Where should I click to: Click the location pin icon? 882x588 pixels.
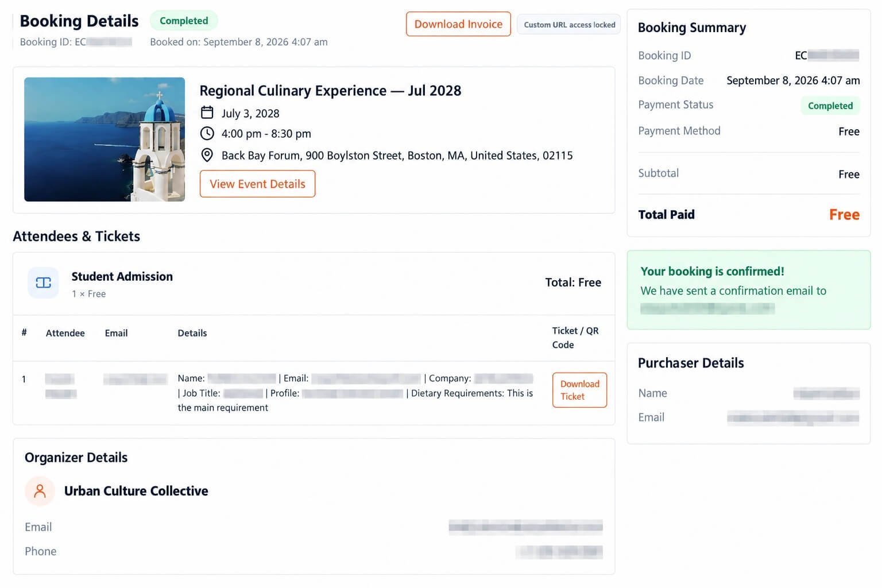tap(207, 155)
